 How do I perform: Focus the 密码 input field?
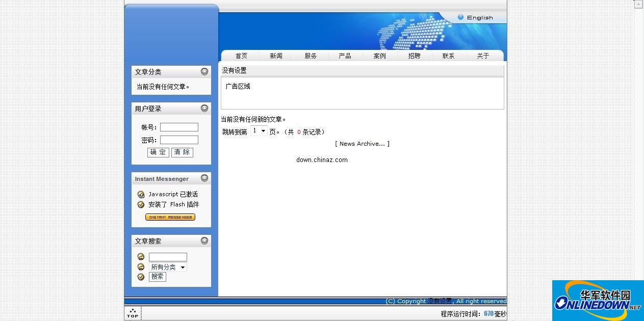pyautogui.click(x=179, y=140)
